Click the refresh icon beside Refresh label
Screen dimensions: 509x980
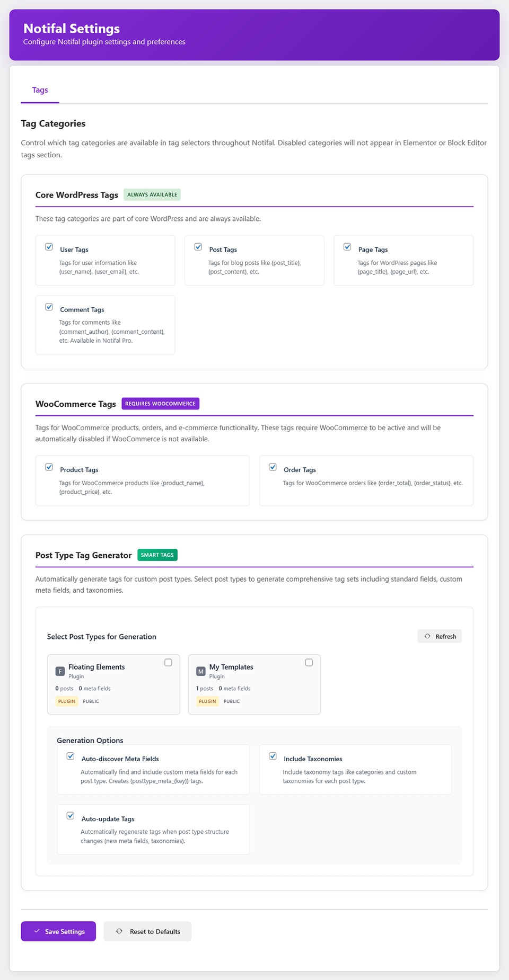coord(427,636)
